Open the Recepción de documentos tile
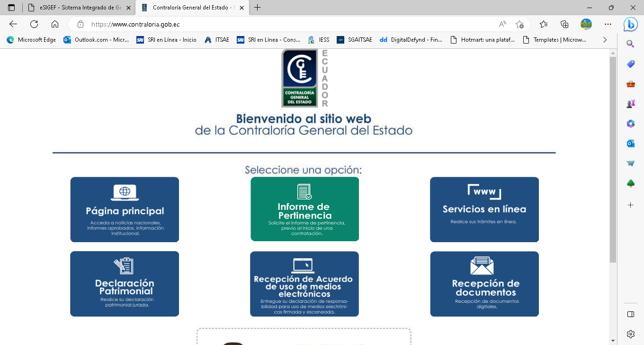The image size is (644, 345). [x=484, y=283]
